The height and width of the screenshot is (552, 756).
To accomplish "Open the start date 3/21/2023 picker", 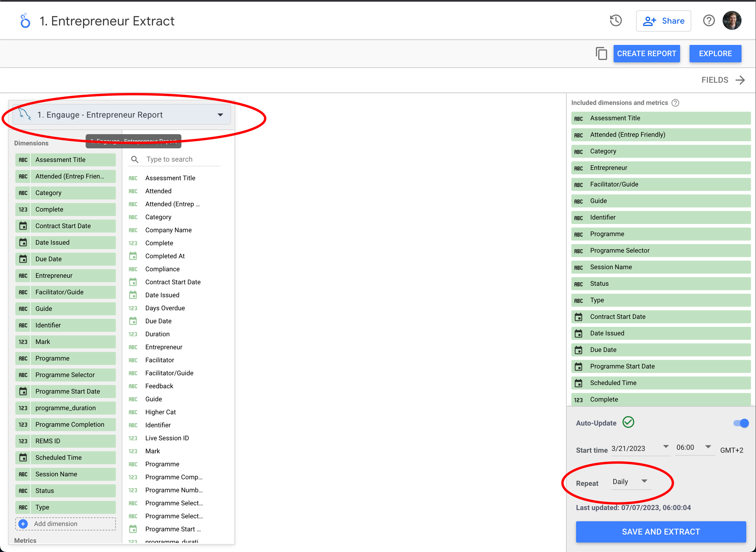I will [639, 448].
